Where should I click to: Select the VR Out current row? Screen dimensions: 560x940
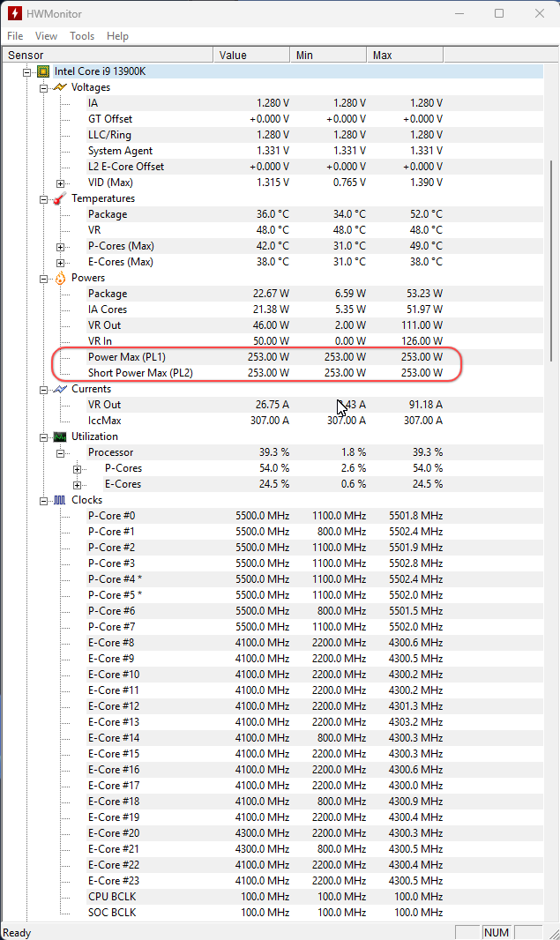pyautogui.click(x=315, y=405)
